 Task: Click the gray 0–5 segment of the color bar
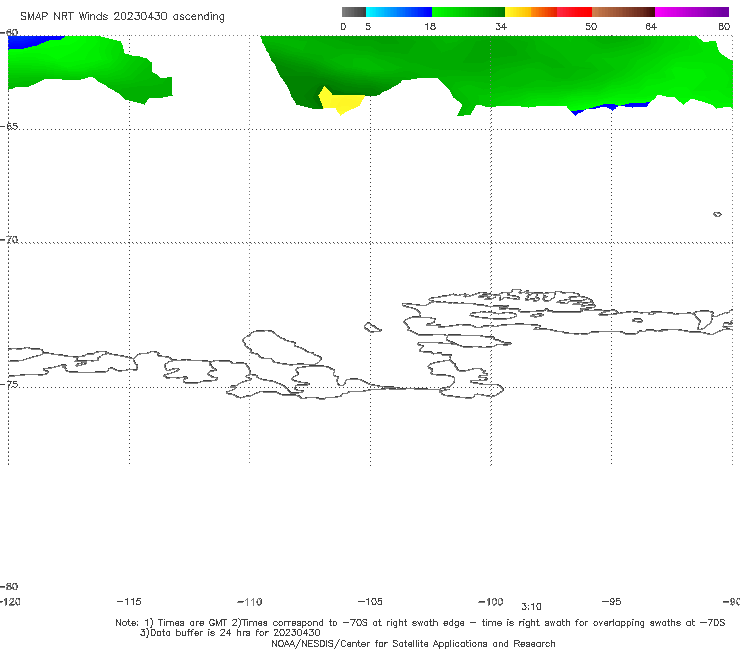coord(354,12)
